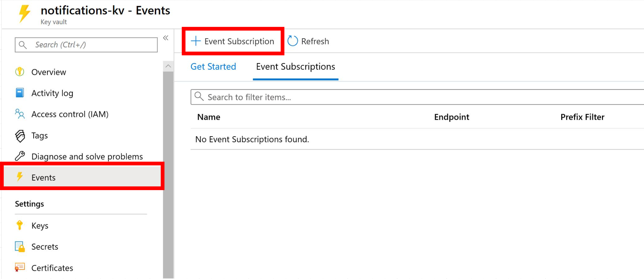Click the plus icon for Event Subscription

coord(196,41)
